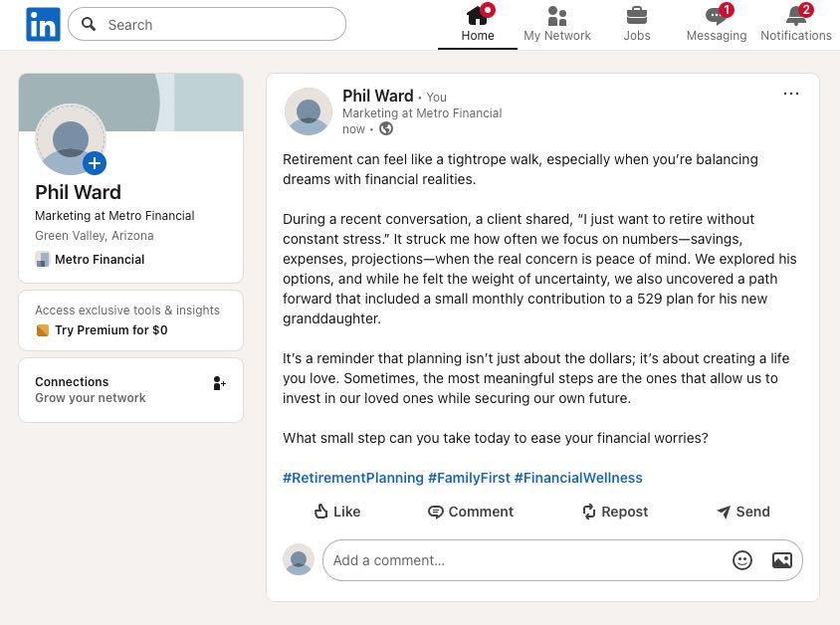Open emoji picker in comment box
This screenshot has width=840, height=625.
pyautogui.click(x=742, y=560)
